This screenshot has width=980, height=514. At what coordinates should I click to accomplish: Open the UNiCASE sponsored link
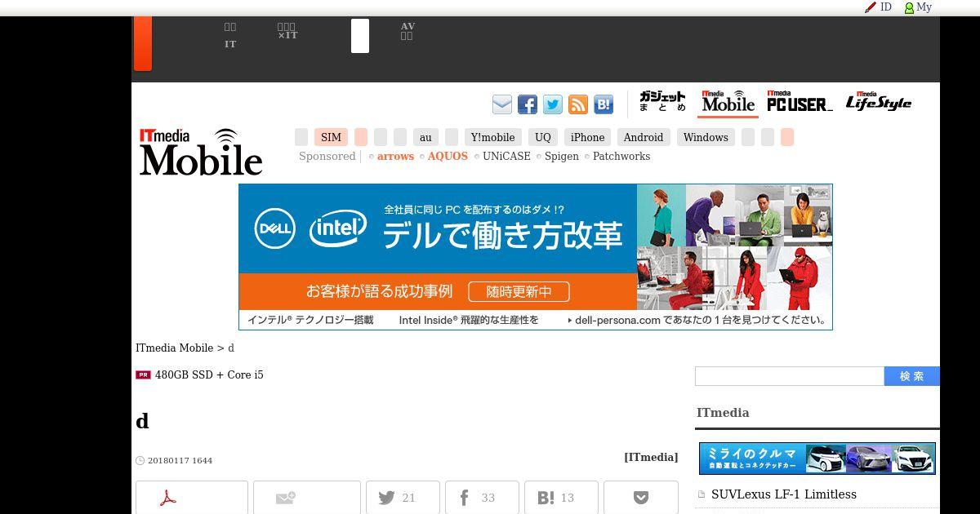tap(506, 156)
